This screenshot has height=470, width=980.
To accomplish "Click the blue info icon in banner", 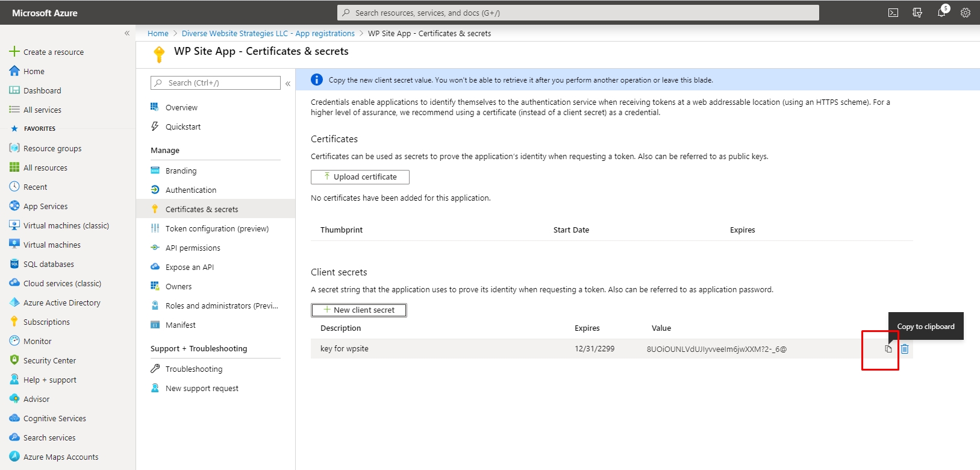I will [x=317, y=80].
